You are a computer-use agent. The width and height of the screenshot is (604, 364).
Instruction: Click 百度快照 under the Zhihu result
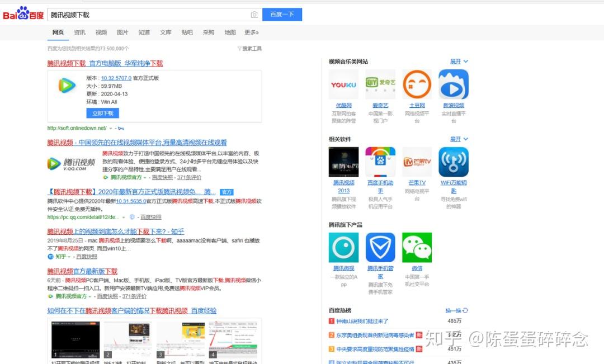[87, 257]
